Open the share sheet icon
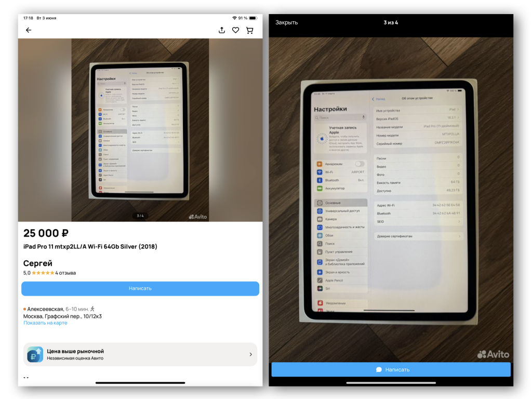The width and height of the screenshot is (532, 399). pos(221,30)
